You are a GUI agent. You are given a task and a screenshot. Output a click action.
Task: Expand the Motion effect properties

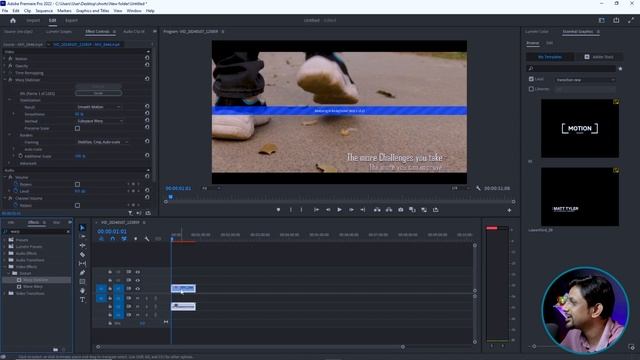coord(5,59)
